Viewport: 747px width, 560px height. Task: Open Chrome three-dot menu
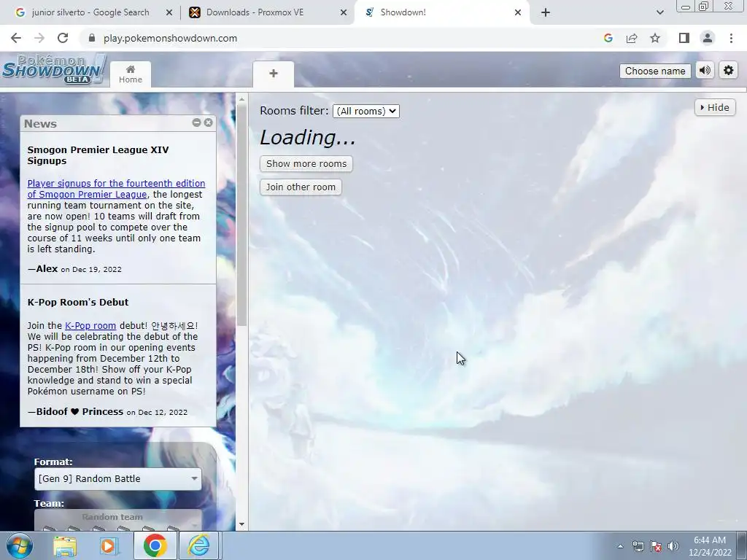[731, 38]
